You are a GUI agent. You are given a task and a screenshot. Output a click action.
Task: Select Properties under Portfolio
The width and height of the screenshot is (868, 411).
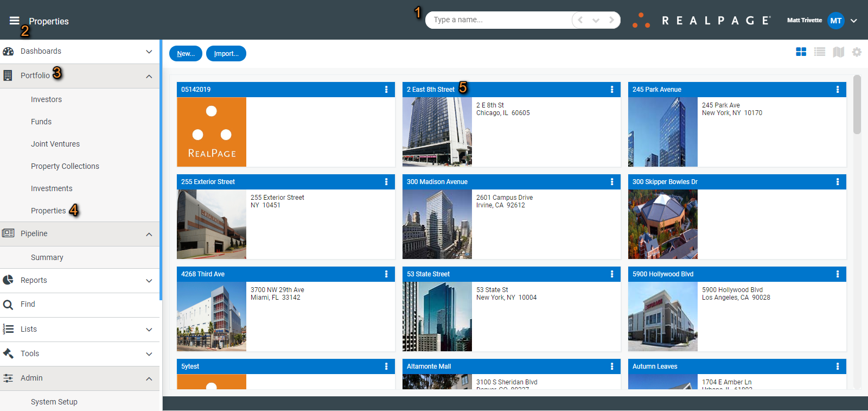pyautogui.click(x=48, y=211)
